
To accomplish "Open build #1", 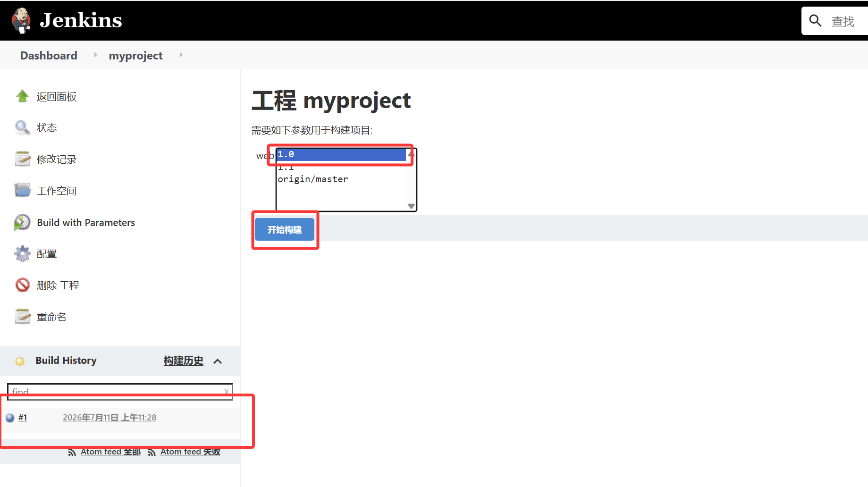I will click(23, 418).
